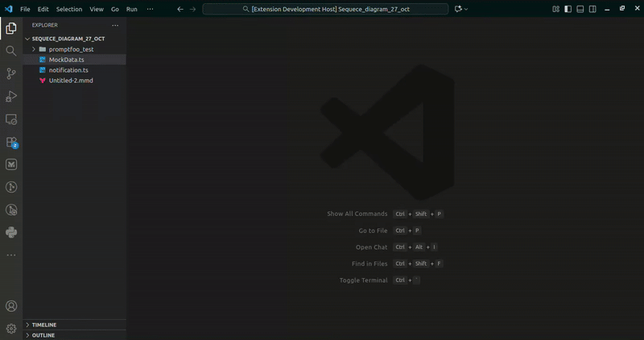Select the MockData.ts file

coord(74,60)
